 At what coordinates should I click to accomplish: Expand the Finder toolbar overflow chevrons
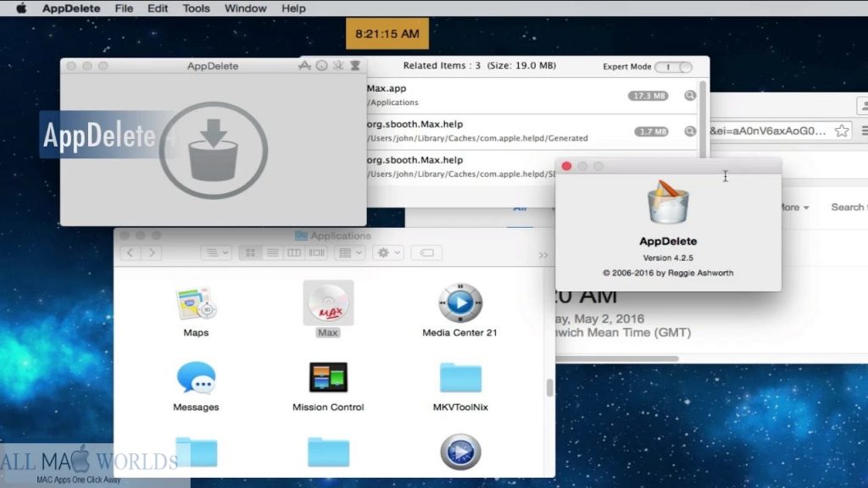coord(543,255)
